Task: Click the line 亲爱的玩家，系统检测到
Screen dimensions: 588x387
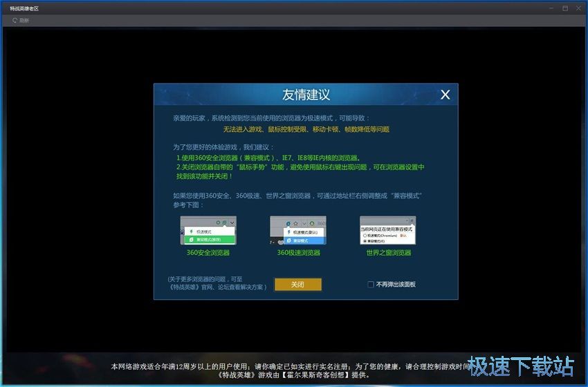Action: coord(271,118)
